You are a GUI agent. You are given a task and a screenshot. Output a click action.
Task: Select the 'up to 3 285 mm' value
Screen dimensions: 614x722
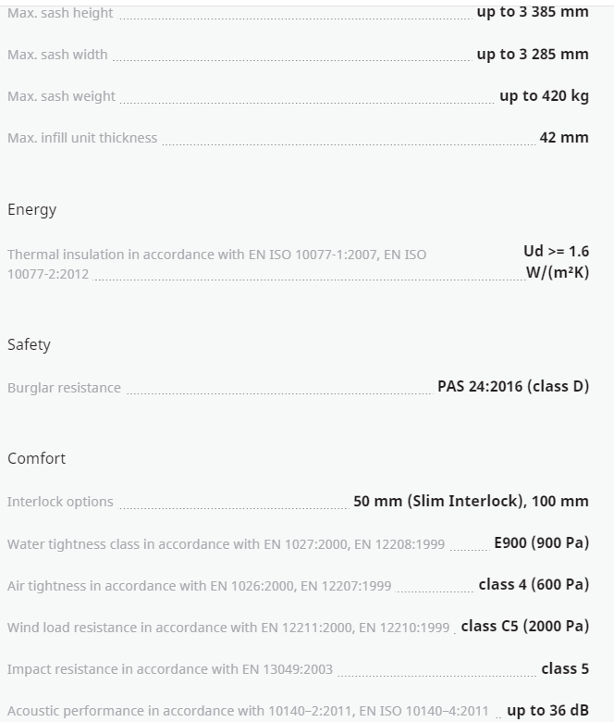(x=532, y=54)
